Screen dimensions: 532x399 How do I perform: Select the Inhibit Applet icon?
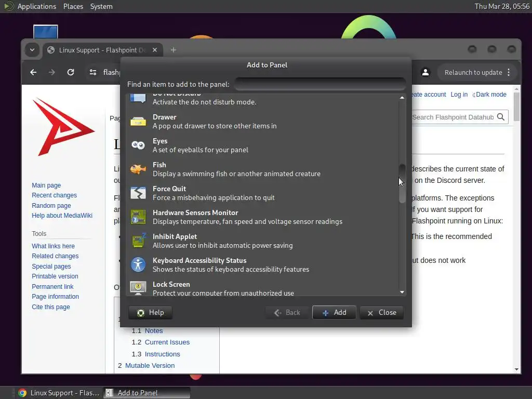point(138,241)
